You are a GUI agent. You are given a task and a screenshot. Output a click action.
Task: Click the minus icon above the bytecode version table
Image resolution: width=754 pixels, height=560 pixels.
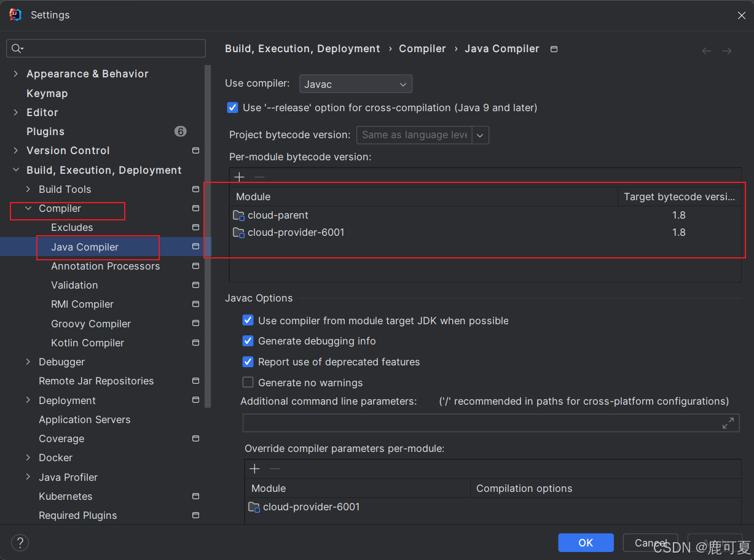tap(259, 177)
